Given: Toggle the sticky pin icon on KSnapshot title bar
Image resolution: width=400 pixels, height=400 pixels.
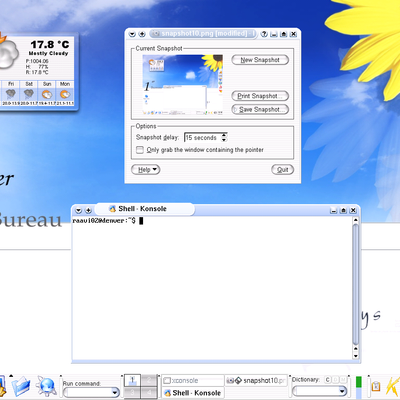Looking at the screenshot, I should click(142, 34).
